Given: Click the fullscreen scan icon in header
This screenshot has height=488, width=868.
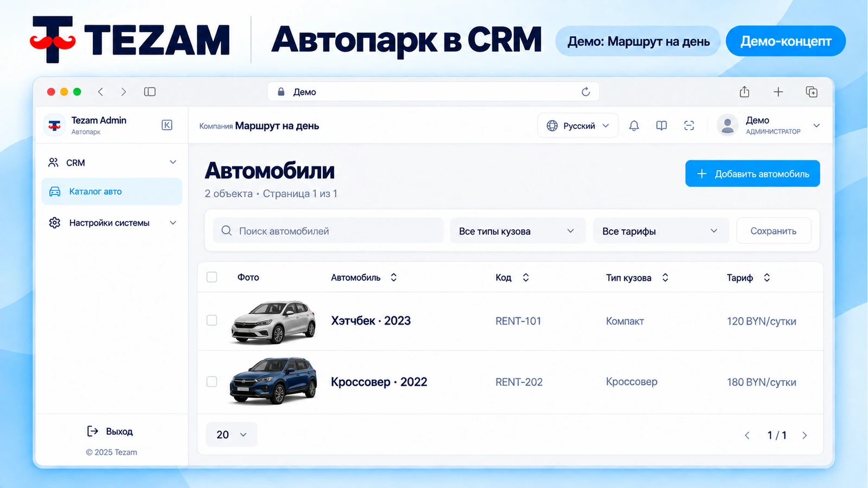Looking at the screenshot, I should tap(689, 126).
